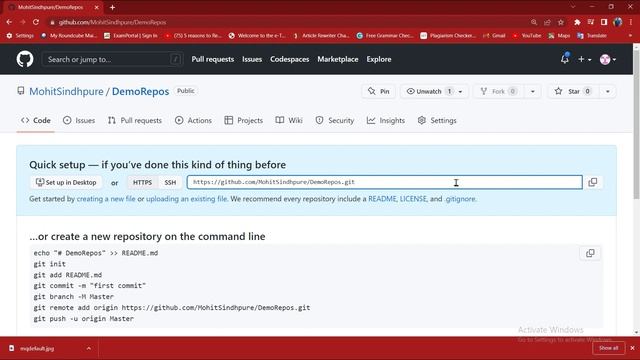Image resolution: width=640 pixels, height=360 pixels.
Task: Expand the plus create-new menu
Action: [x=584, y=60]
